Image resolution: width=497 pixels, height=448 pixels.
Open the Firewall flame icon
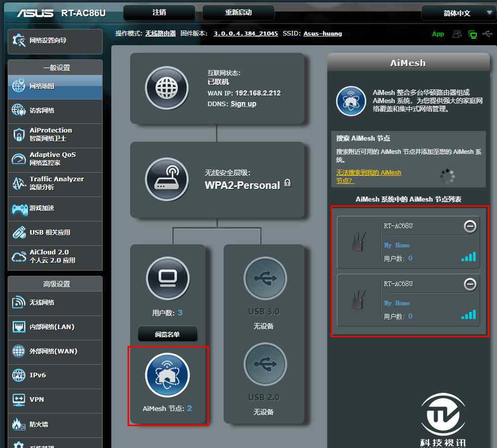tap(18, 424)
